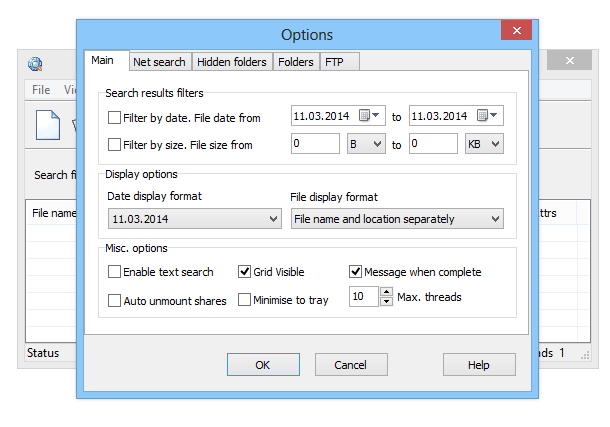
Task: Click the minimum file size input field
Action: point(314,144)
